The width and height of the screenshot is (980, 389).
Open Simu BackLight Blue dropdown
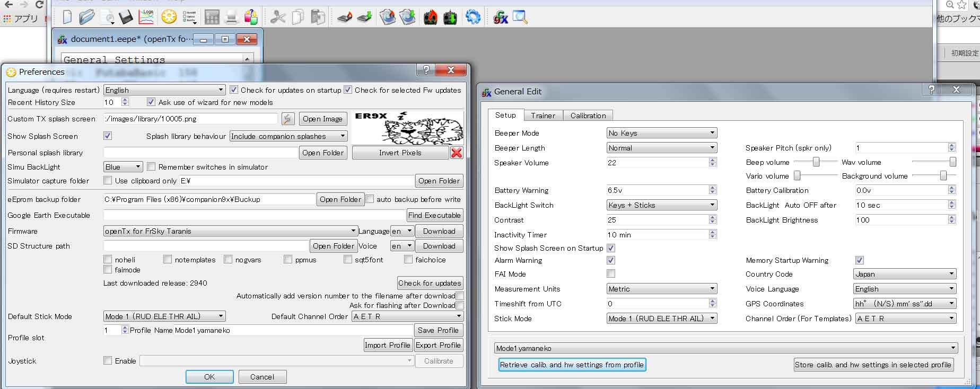point(123,167)
